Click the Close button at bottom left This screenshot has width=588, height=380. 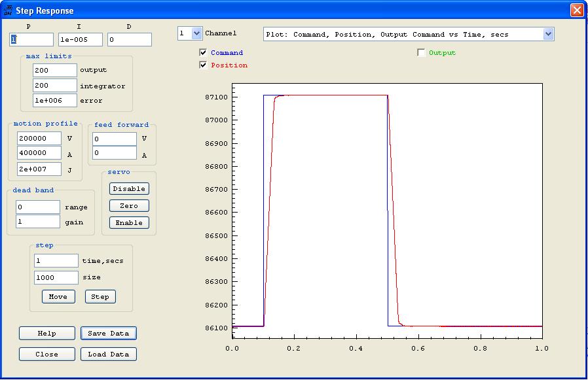coord(46,354)
